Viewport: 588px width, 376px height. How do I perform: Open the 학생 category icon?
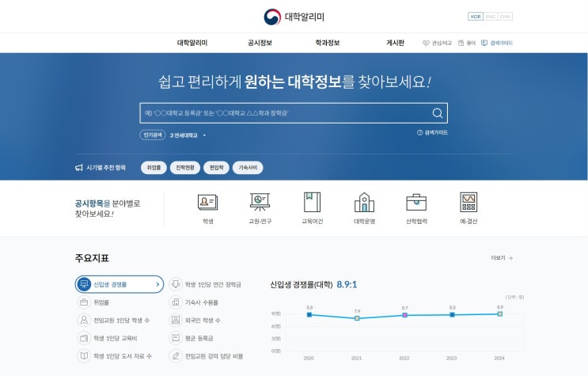[208, 203]
